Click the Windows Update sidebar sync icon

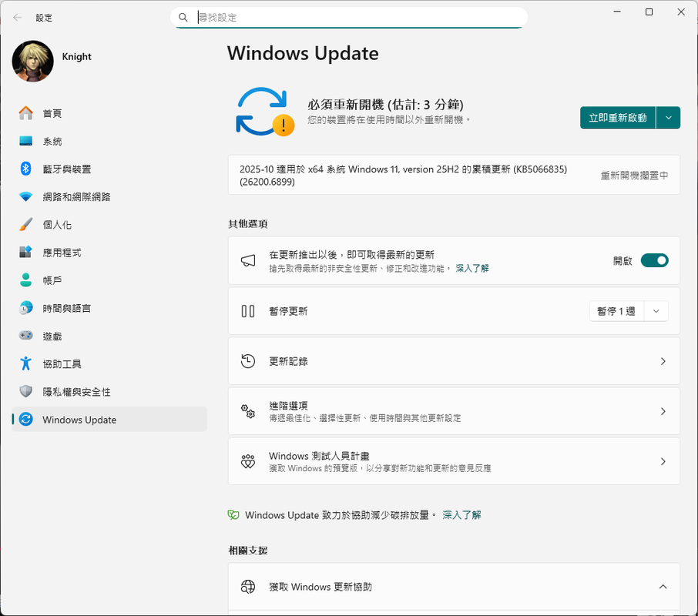point(26,419)
